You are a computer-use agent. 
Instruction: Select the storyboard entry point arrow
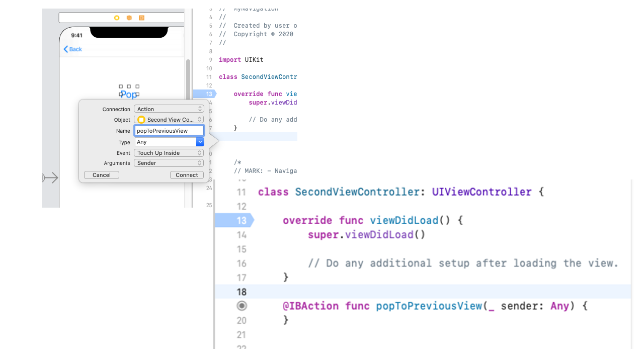tap(50, 177)
